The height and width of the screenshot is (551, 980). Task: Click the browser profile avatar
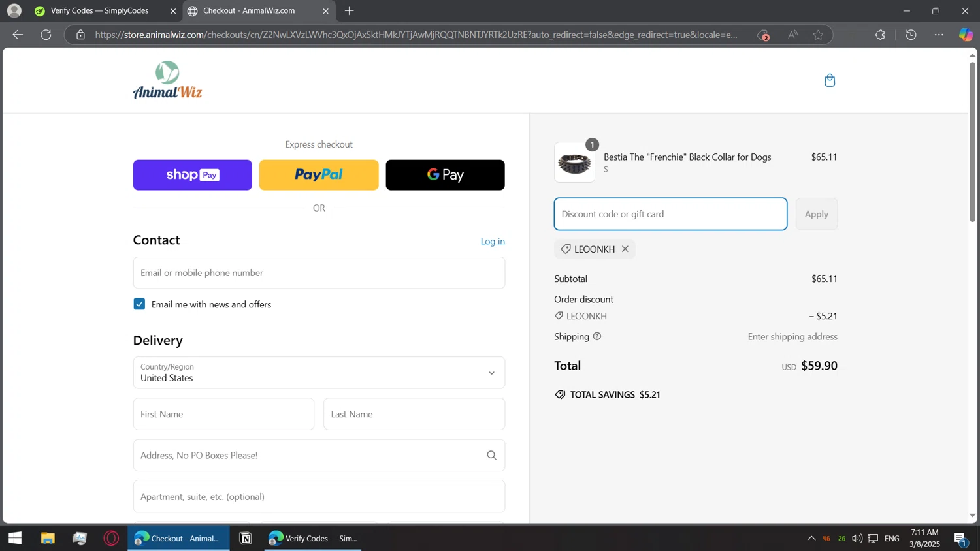(x=14, y=10)
